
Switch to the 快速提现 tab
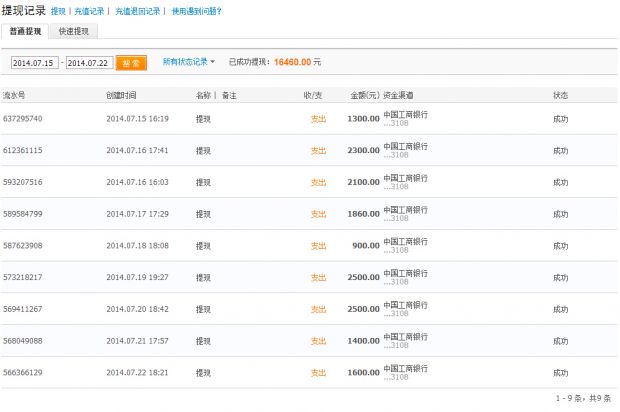(73, 32)
